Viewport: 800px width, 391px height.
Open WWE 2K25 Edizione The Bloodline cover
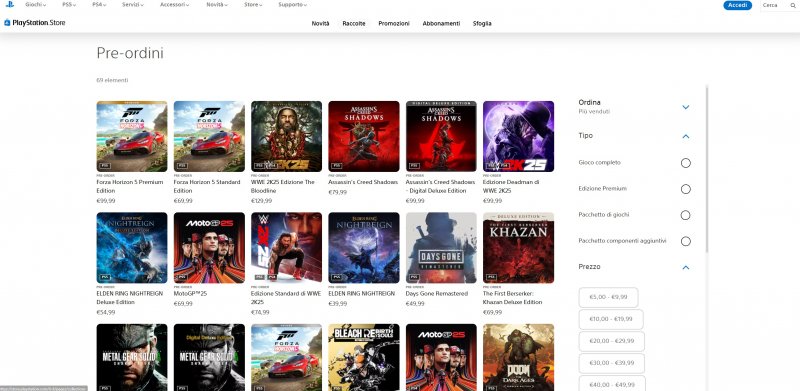coord(286,136)
